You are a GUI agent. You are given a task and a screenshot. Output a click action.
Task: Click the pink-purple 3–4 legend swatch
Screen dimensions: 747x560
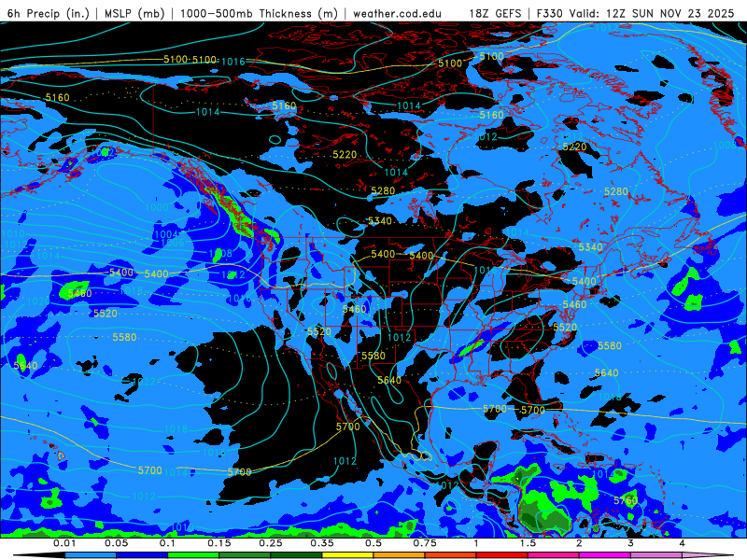point(656,555)
